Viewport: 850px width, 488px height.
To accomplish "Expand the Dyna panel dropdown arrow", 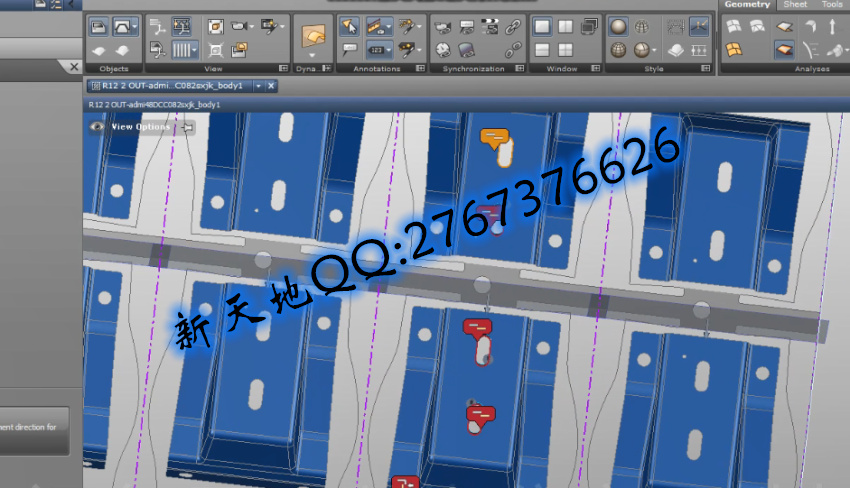I will pyautogui.click(x=312, y=56).
